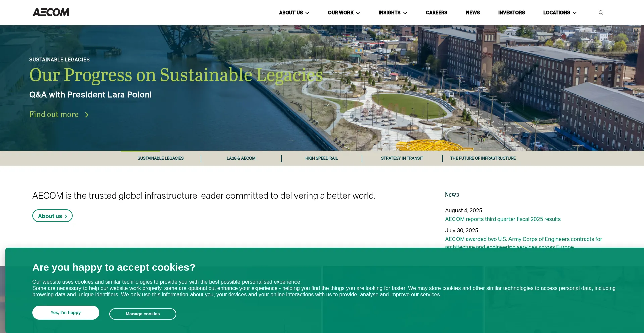Select the LA28 & AECOM slide tab
The height and width of the screenshot is (333, 644).
241,158
